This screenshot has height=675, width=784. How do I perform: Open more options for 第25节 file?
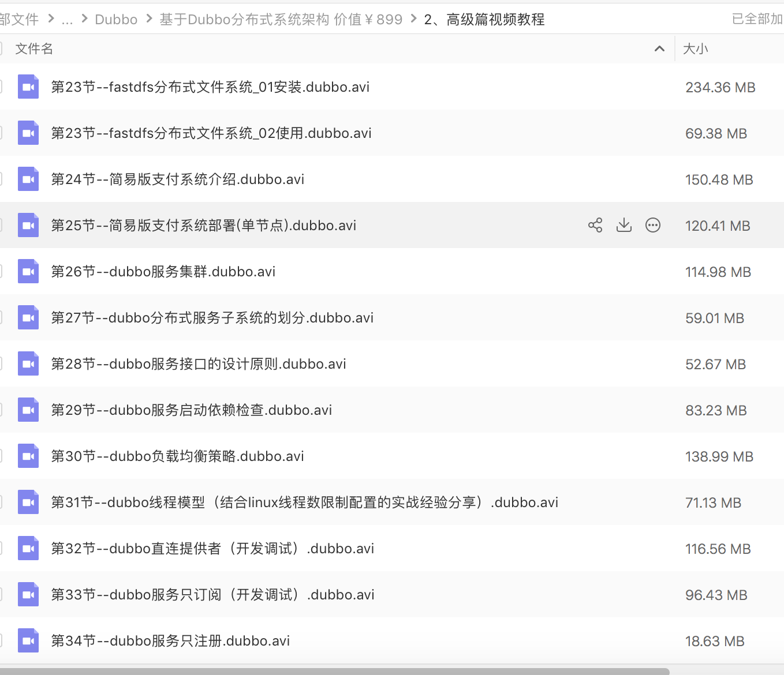[x=653, y=225]
